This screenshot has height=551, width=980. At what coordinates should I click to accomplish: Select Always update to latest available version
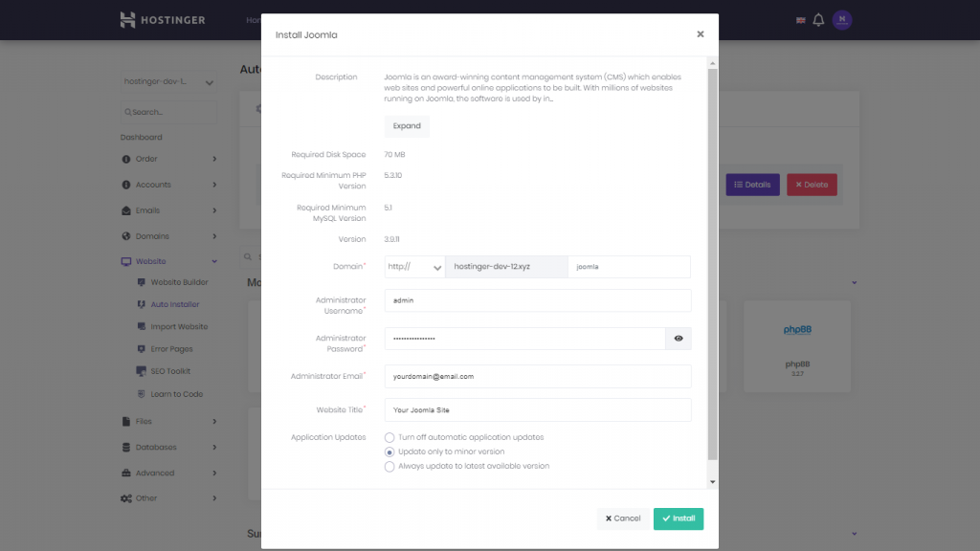[x=390, y=467]
